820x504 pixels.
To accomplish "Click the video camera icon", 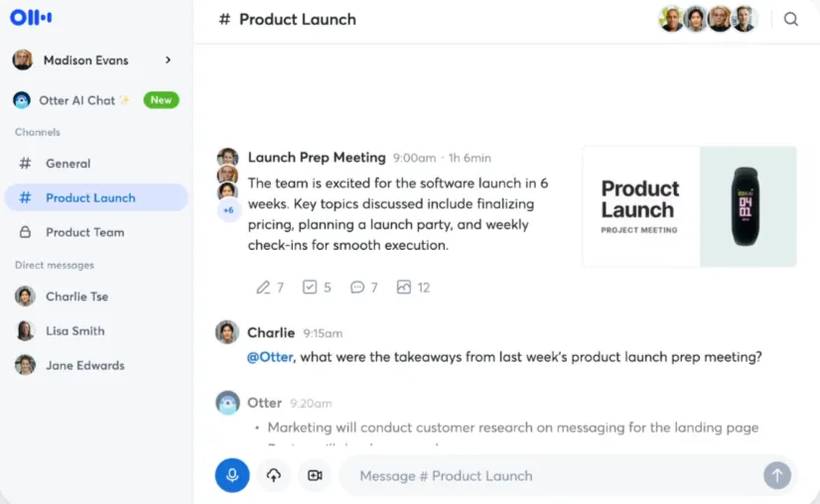I will pyautogui.click(x=315, y=475).
